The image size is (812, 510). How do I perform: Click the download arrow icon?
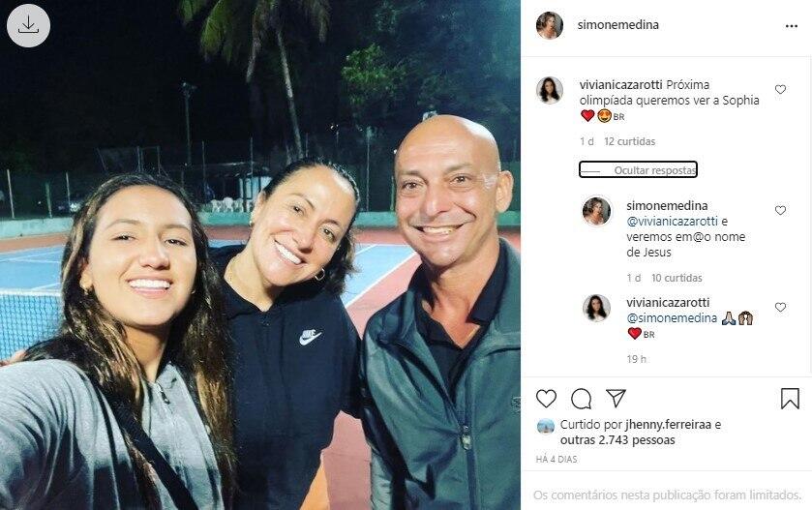[28, 25]
